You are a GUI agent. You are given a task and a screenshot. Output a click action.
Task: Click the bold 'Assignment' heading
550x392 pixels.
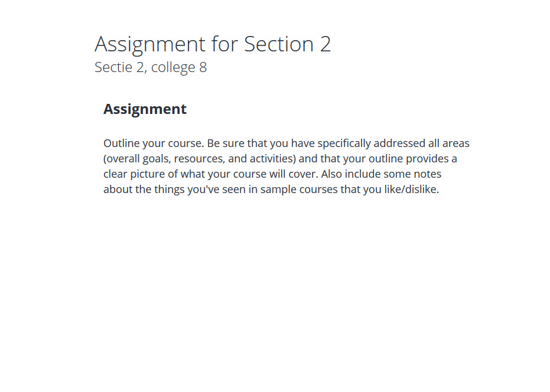pos(145,109)
